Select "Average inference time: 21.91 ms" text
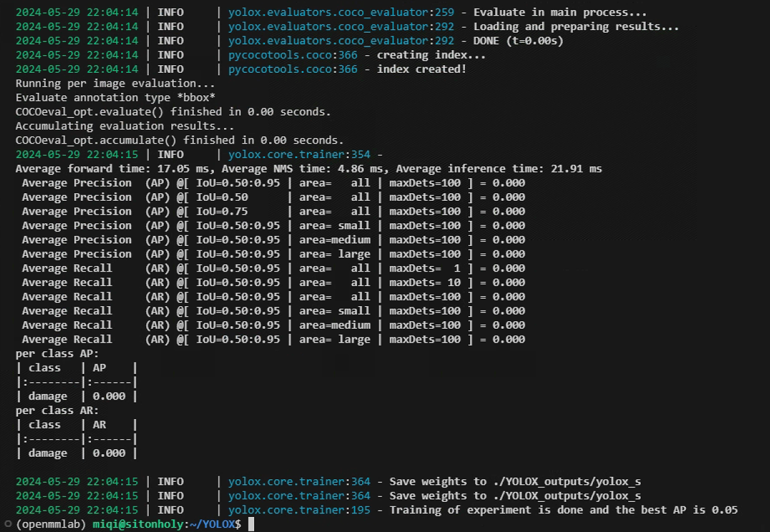 (x=499, y=169)
